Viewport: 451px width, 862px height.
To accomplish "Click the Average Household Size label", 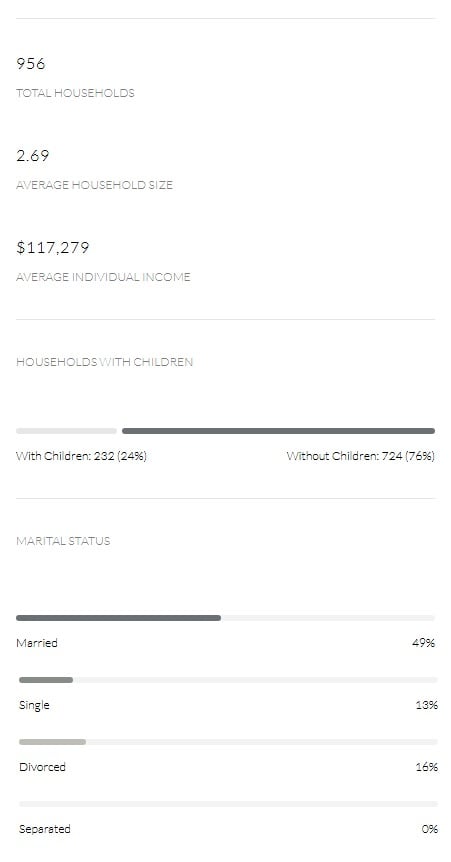I will click(x=95, y=185).
